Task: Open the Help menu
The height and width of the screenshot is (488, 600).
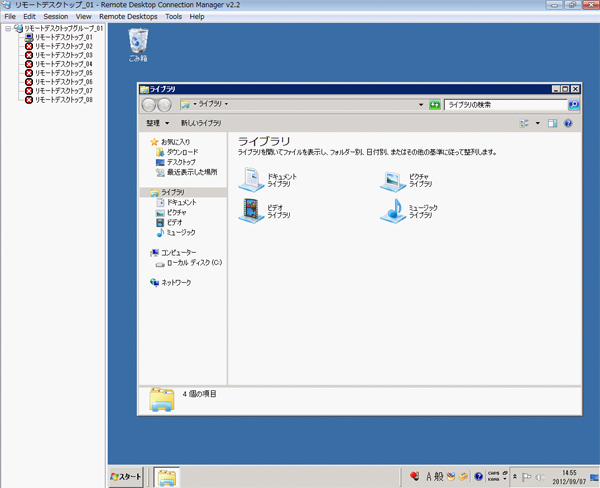Action: (197, 16)
